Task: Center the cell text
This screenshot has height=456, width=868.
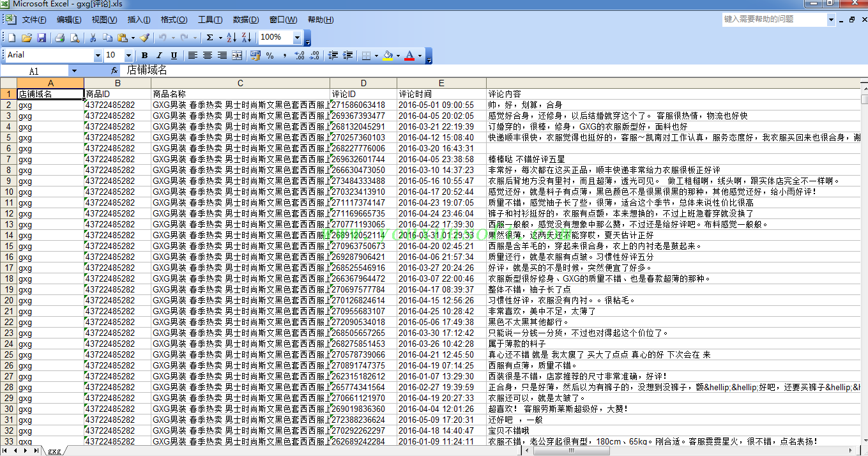Action: 208,56
